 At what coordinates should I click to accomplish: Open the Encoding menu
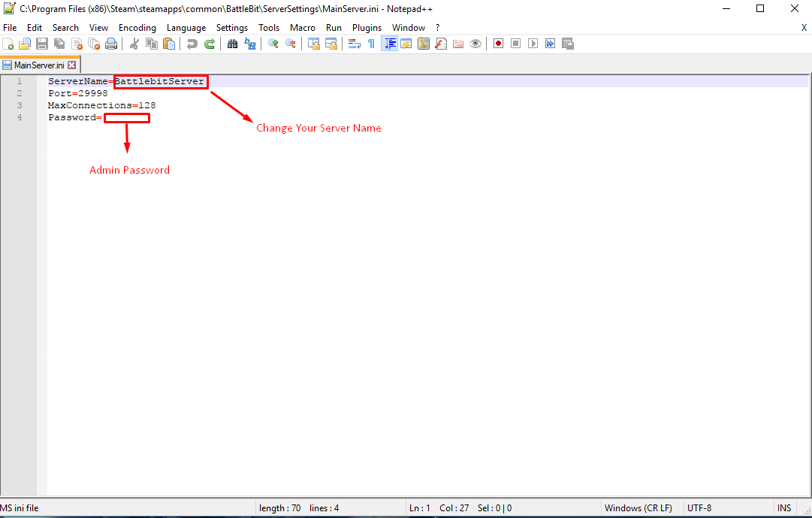coord(137,28)
